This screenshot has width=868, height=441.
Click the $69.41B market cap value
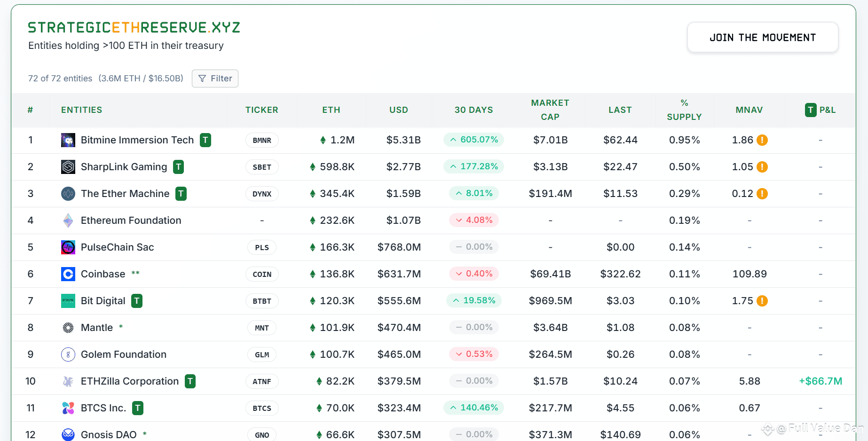click(x=551, y=274)
